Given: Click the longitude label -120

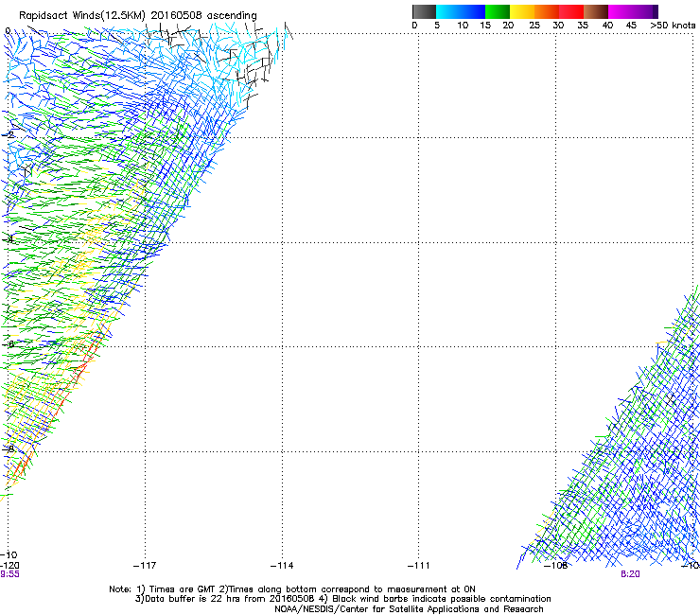Looking at the screenshot, I should coord(9,566).
